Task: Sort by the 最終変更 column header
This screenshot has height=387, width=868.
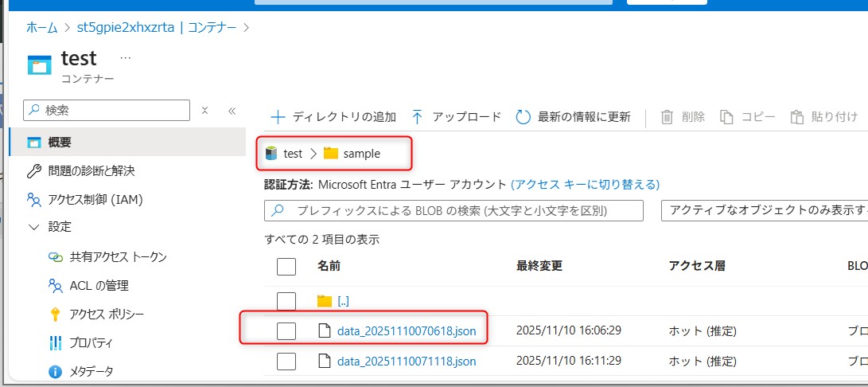Action: (x=539, y=266)
